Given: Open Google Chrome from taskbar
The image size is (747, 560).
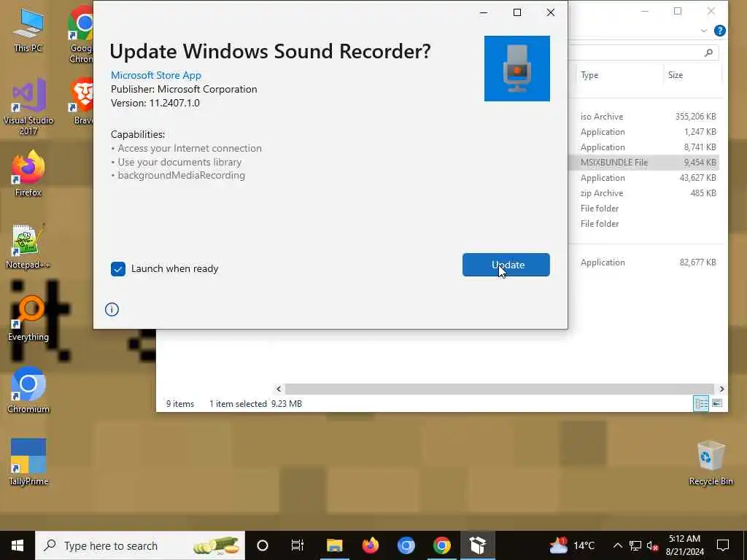Looking at the screenshot, I should [441, 545].
